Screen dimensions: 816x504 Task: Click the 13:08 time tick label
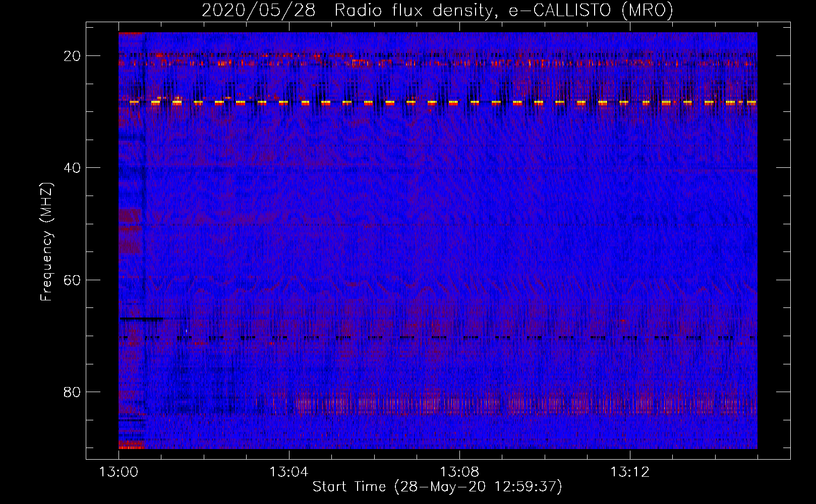459,472
